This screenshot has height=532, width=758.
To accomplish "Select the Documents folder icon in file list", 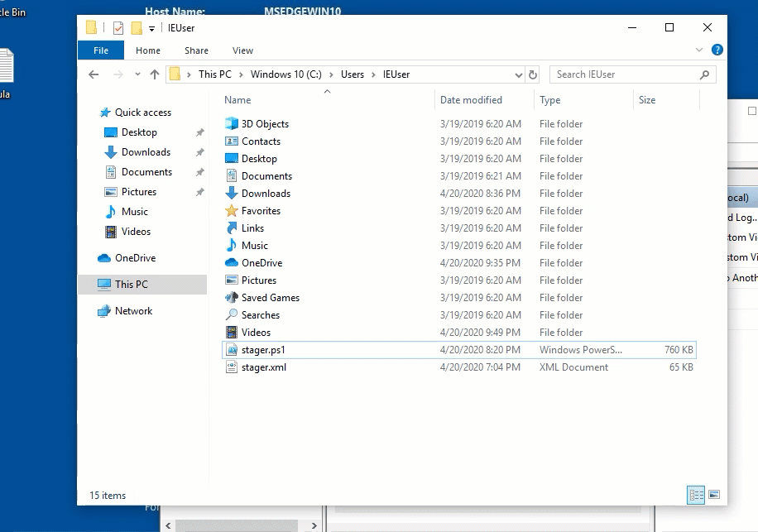I will [232, 176].
